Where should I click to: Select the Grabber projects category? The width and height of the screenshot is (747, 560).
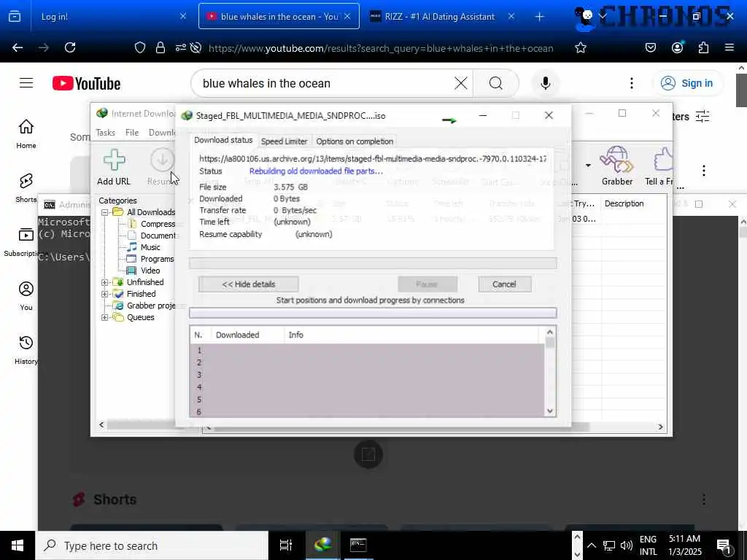click(145, 306)
